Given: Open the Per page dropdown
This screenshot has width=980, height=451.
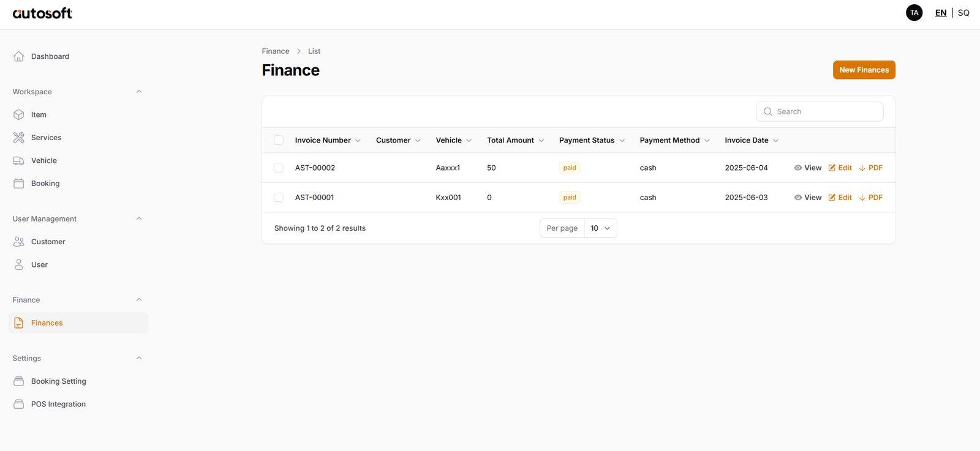Looking at the screenshot, I should point(600,228).
